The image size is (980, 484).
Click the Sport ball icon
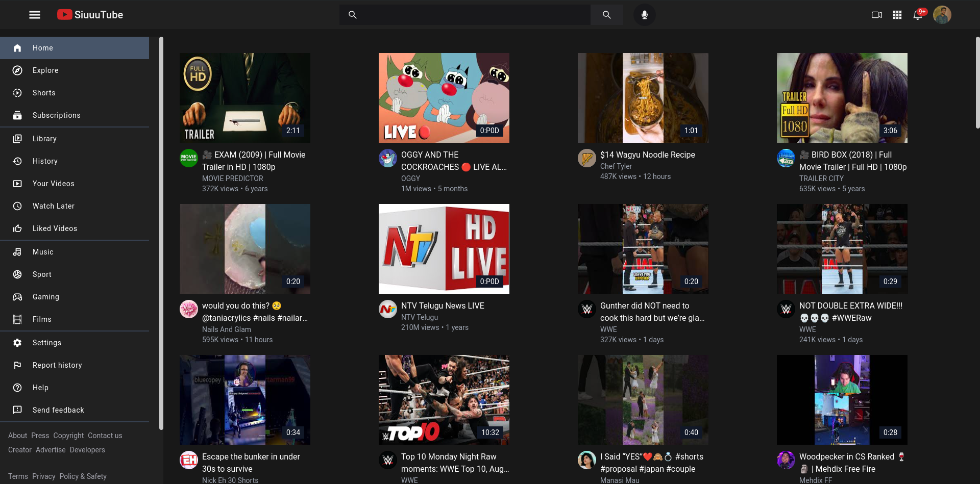pyautogui.click(x=17, y=274)
